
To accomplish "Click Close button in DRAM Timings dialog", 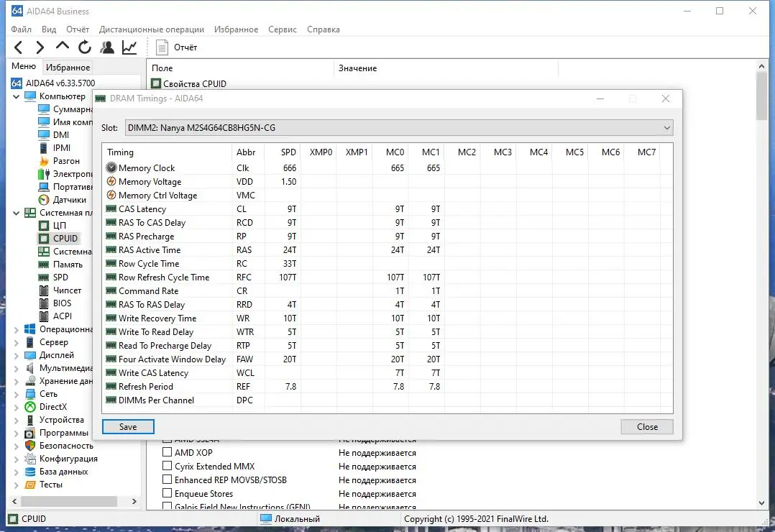I will pyautogui.click(x=647, y=427).
